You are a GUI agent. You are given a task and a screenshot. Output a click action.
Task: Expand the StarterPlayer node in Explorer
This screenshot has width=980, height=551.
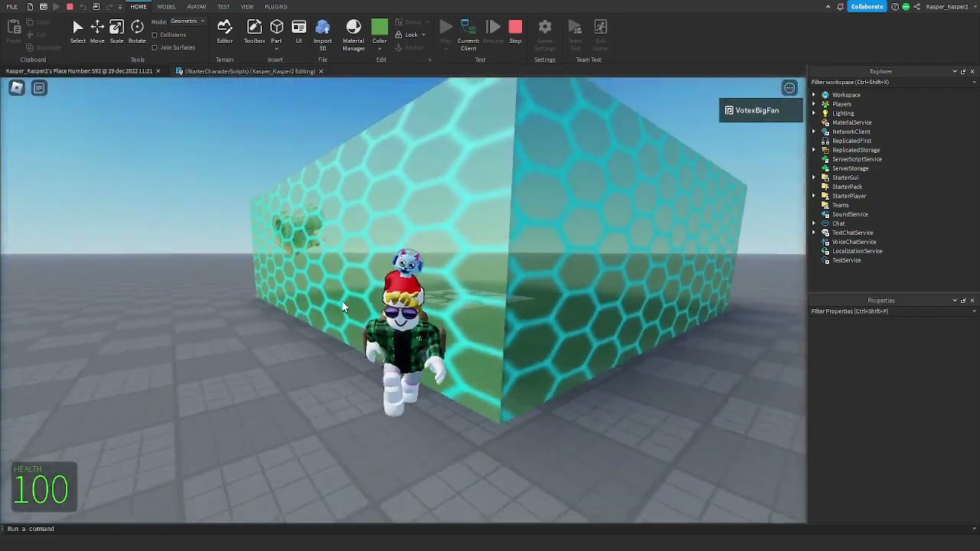(x=814, y=196)
